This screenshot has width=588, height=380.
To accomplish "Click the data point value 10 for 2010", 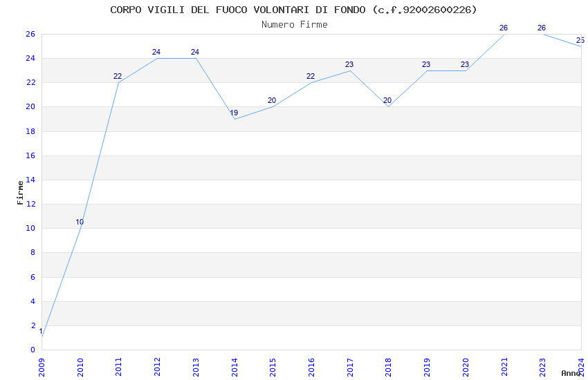I will click(x=80, y=222).
